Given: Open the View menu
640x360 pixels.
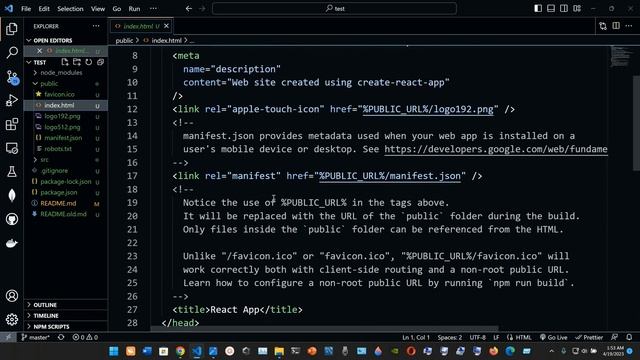Looking at the screenshot, I should pyautogui.click(x=98, y=9).
